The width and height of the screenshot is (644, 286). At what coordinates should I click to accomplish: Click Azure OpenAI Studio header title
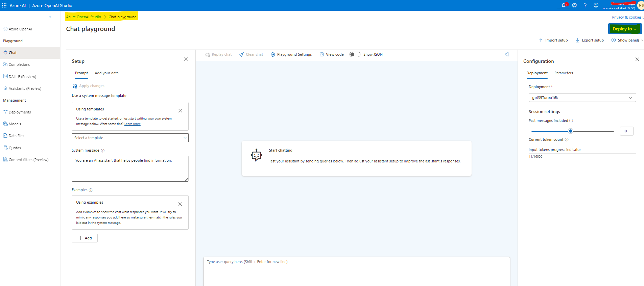pyautogui.click(x=52, y=5)
